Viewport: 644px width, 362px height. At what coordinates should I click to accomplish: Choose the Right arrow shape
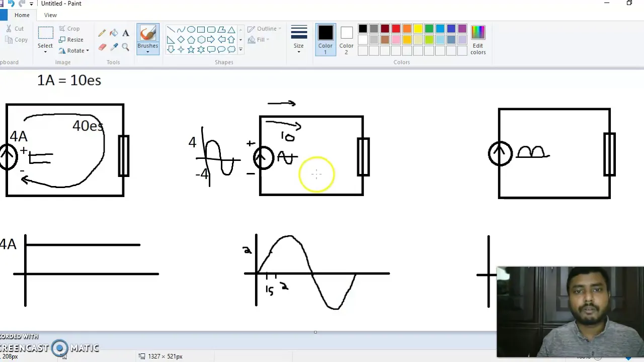[211, 40]
